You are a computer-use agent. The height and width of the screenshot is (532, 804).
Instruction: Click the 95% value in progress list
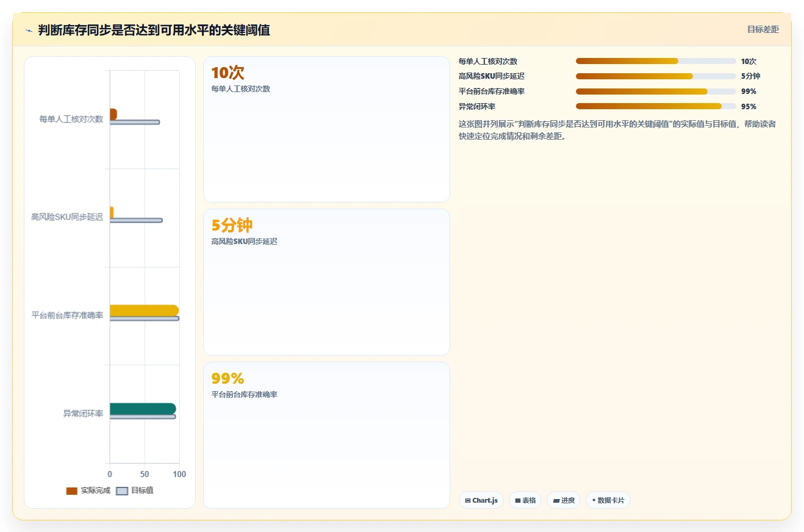(x=748, y=107)
